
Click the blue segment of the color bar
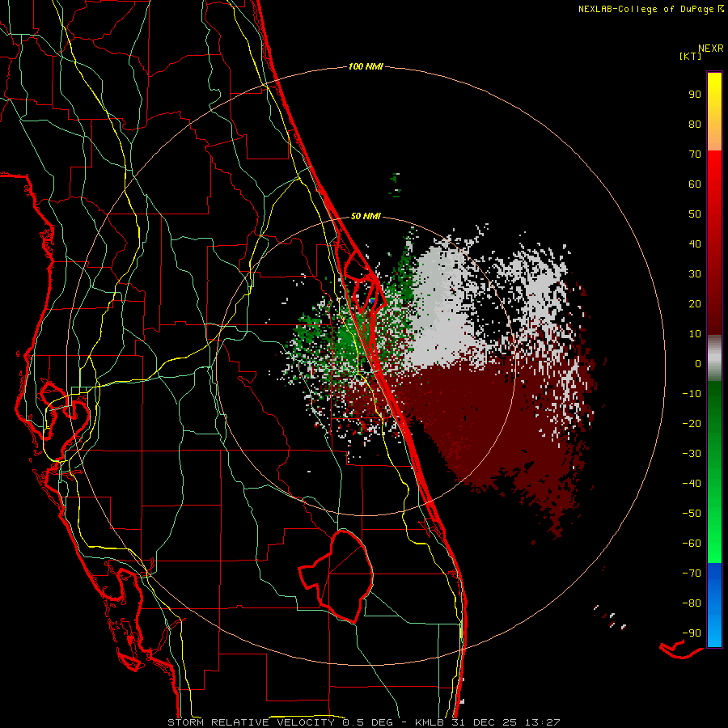pyautogui.click(x=714, y=605)
